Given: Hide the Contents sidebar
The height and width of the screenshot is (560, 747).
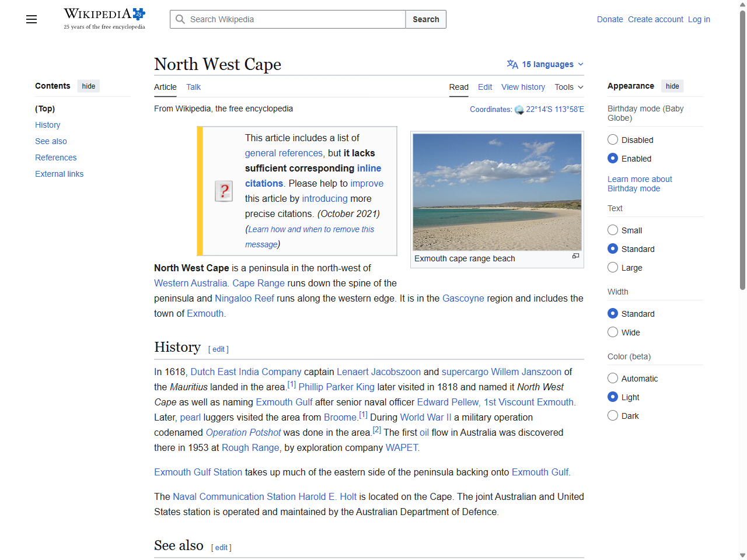Looking at the screenshot, I should 89,86.
